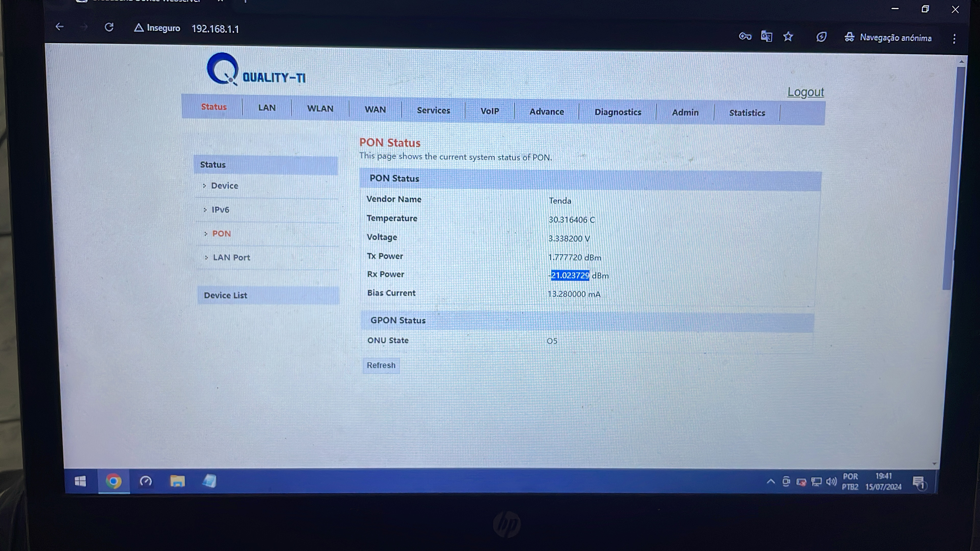Switch to the WLAN tab
980x551 pixels.
(x=320, y=108)
